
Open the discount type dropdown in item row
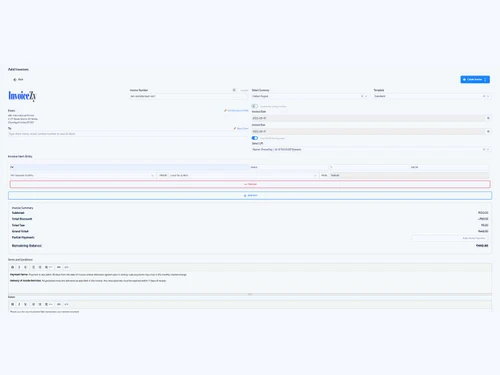82,175
